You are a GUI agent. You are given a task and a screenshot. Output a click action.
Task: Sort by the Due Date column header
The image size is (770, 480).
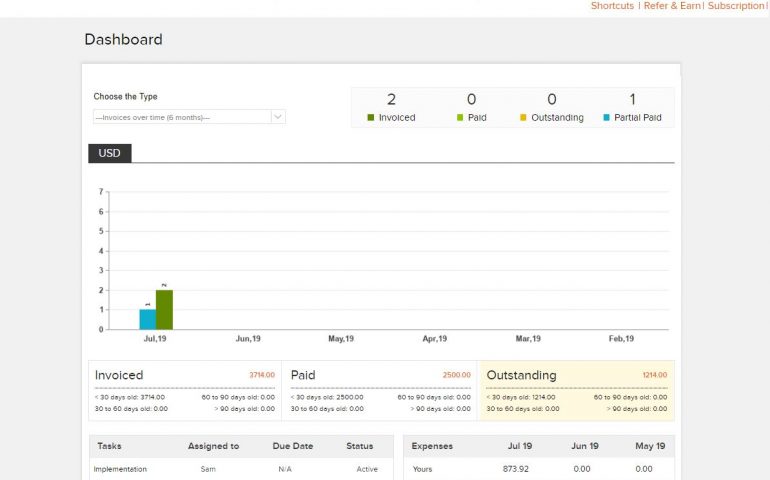(x=293, y=446)
